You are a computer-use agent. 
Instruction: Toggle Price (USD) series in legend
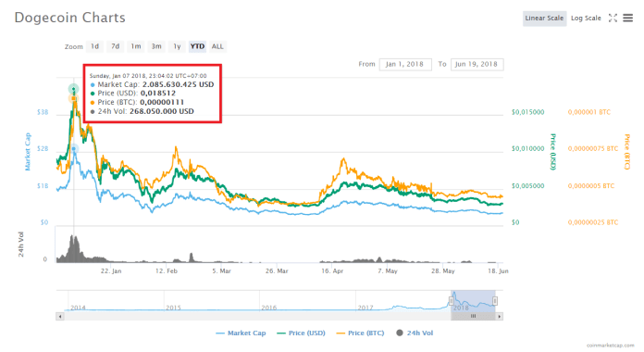301,333
